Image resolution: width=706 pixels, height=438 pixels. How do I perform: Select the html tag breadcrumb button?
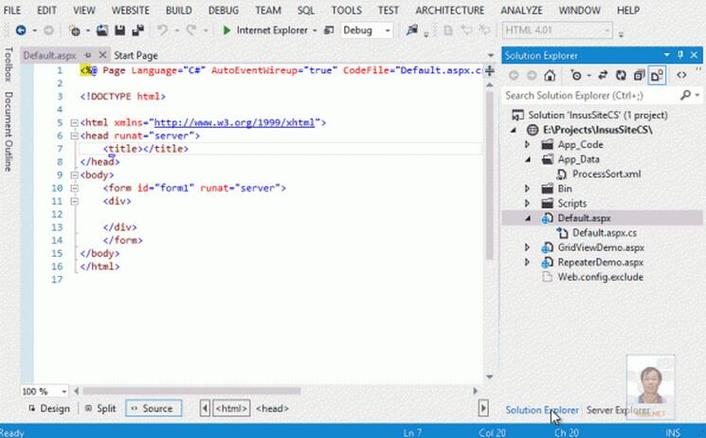[231, 408]
